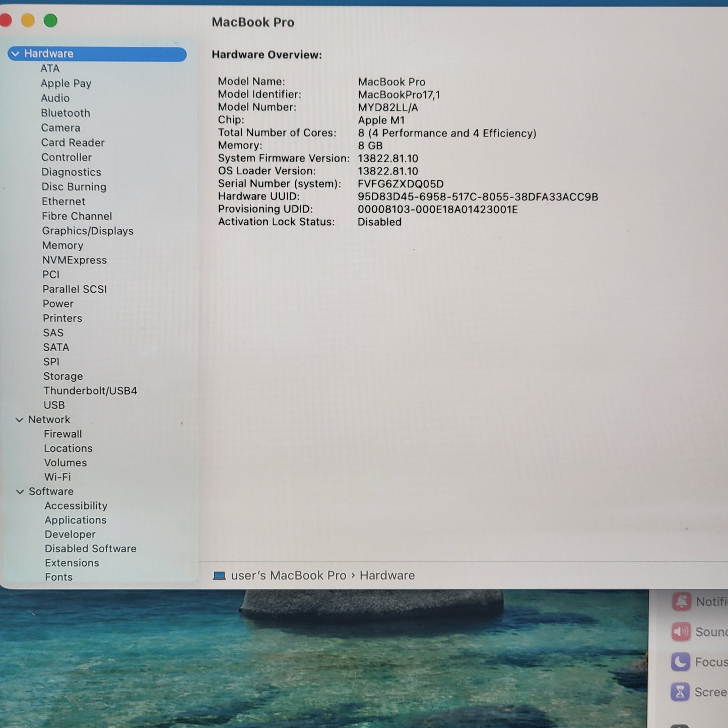Select Memory in the sidebar

point(62,245)
